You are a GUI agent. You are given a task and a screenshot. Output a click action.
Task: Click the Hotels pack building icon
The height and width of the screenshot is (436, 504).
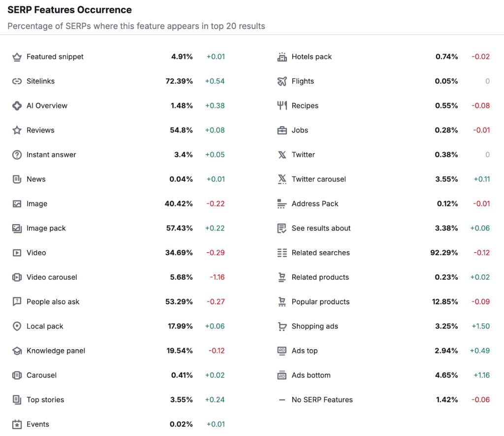(x=282, y=57)
